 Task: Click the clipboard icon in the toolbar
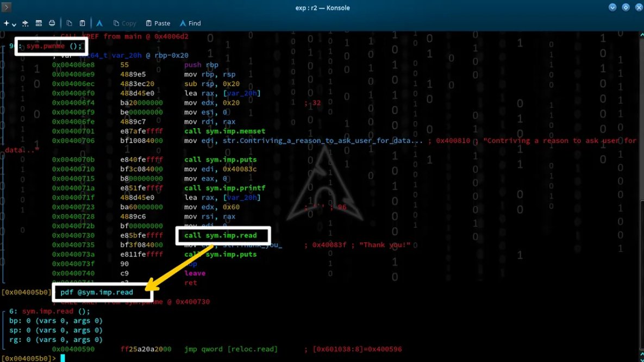(x=82, y=23)
